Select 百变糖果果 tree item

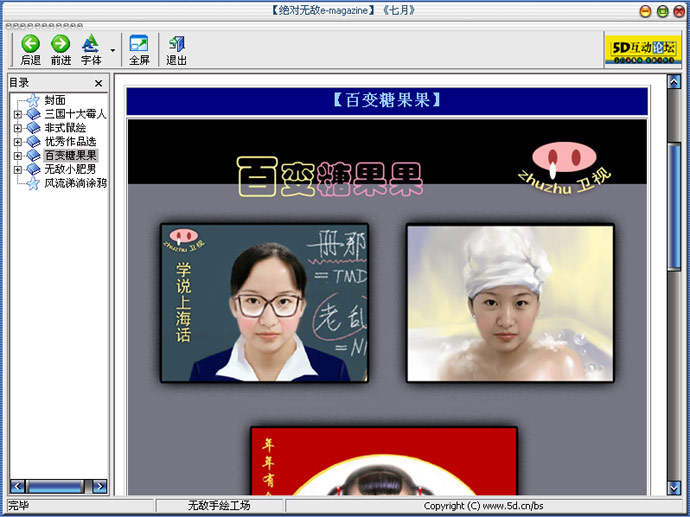[71, 155]
